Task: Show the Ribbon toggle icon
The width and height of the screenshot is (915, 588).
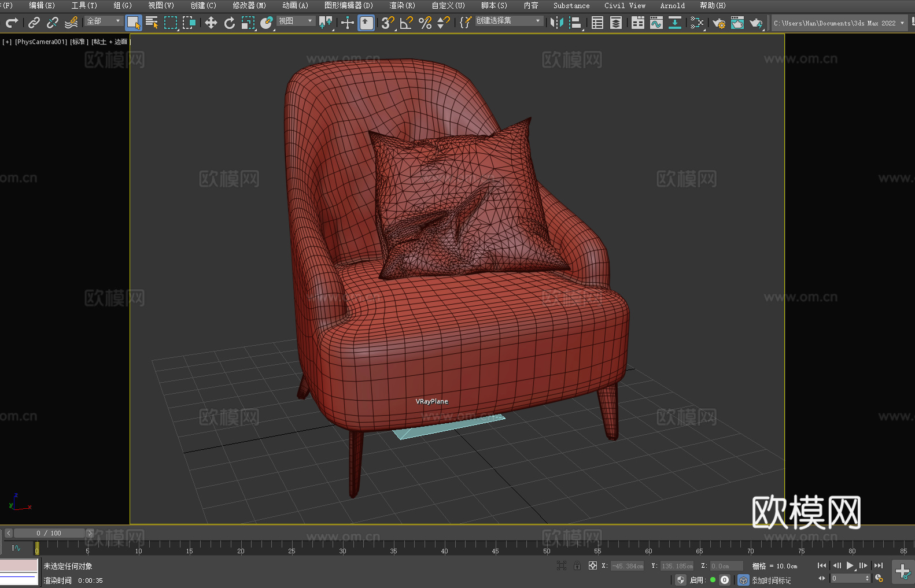Action: pos(638,23)
